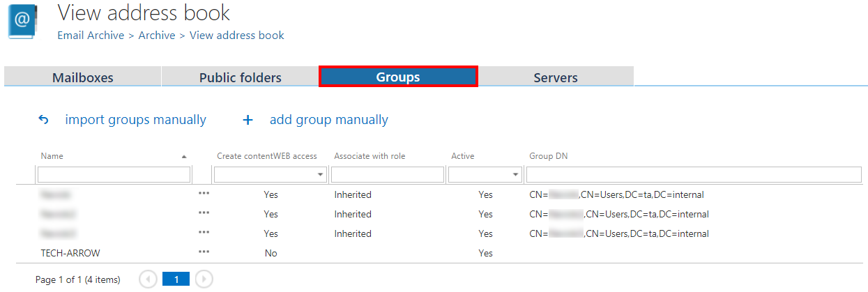Switch to the Public folders tab
The width and height of the screenshot is (868, 292).
coord(240,77)
